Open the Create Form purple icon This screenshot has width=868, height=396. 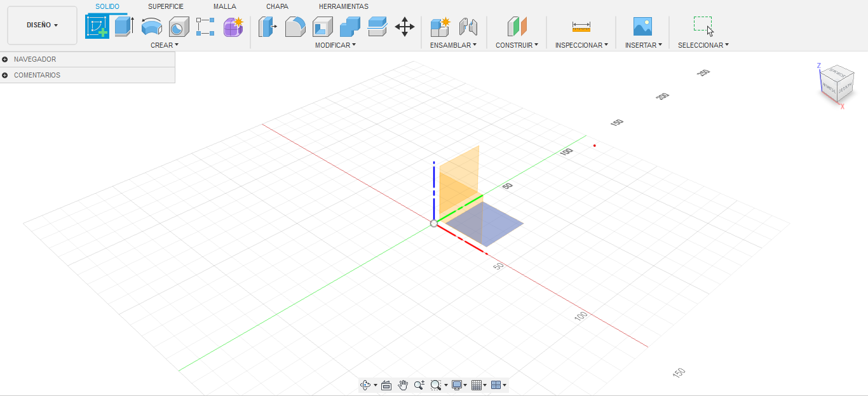pos(233,27)
